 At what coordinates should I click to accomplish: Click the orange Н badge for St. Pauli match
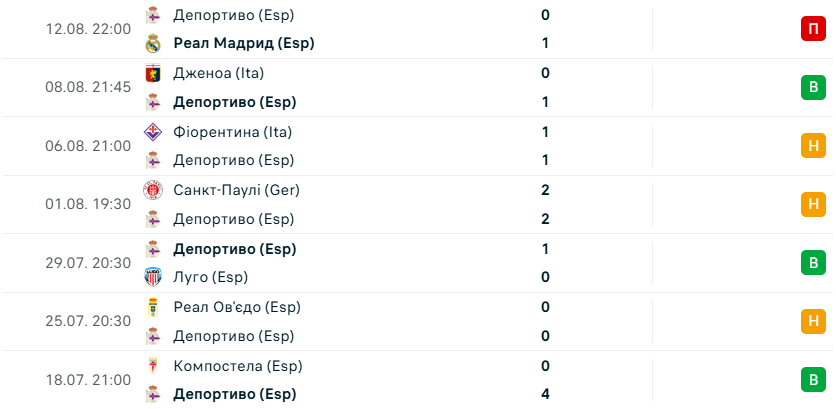[813, 204]
